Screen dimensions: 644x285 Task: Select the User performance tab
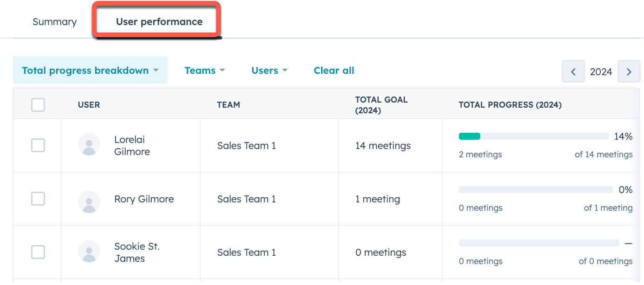(x=159, y=22)
